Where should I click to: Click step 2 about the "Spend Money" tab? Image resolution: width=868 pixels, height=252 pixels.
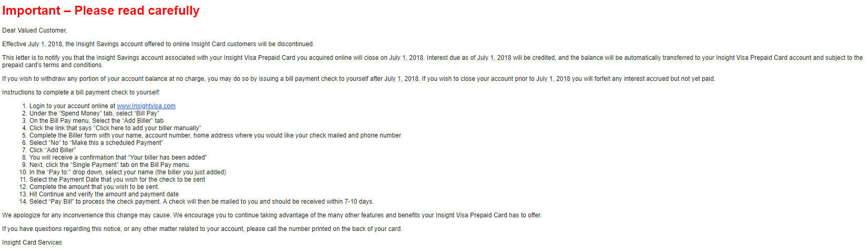pos(94,113)
